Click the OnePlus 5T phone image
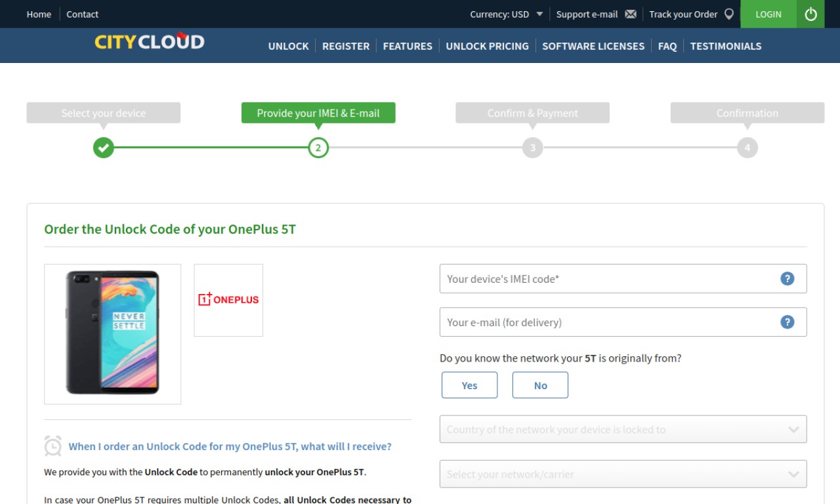This screenshot has width=840, height=504. [112, 333]
